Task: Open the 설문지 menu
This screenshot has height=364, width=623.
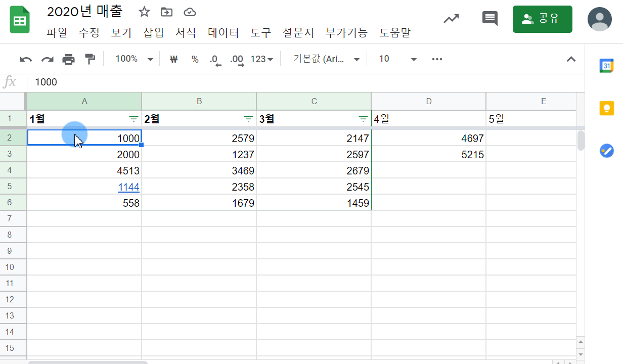Action: pyautogui.click(x=298, y=33)
